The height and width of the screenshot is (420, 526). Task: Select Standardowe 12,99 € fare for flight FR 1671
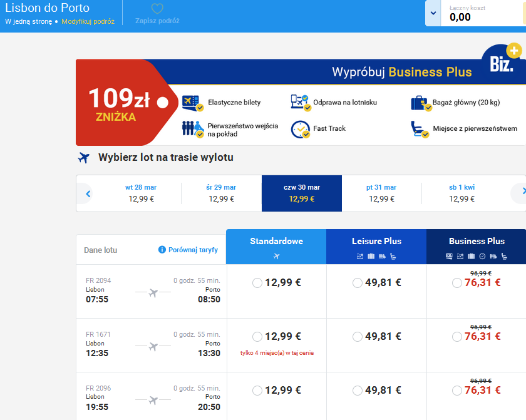(257, 337)
